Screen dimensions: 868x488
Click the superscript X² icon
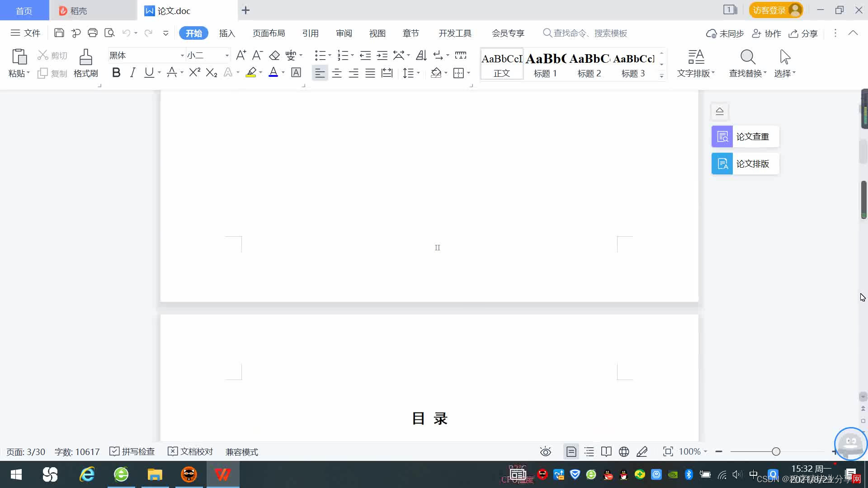click(194, 72)
